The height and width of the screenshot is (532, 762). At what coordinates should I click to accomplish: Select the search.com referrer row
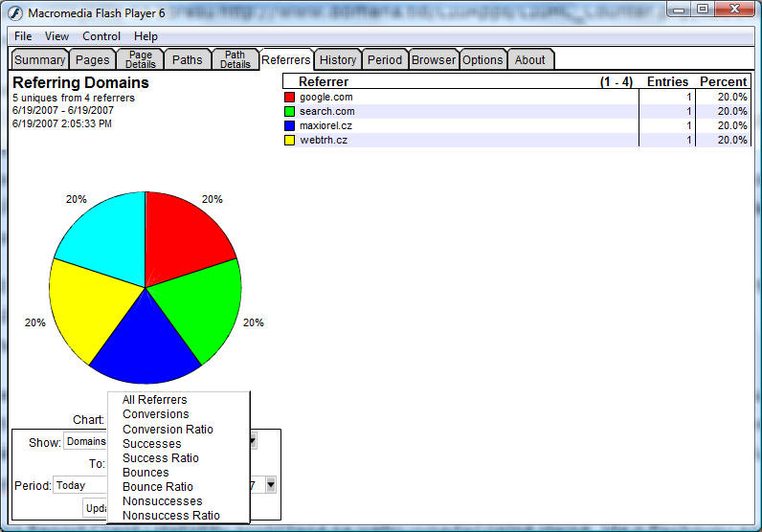click(x=517, y=111)
